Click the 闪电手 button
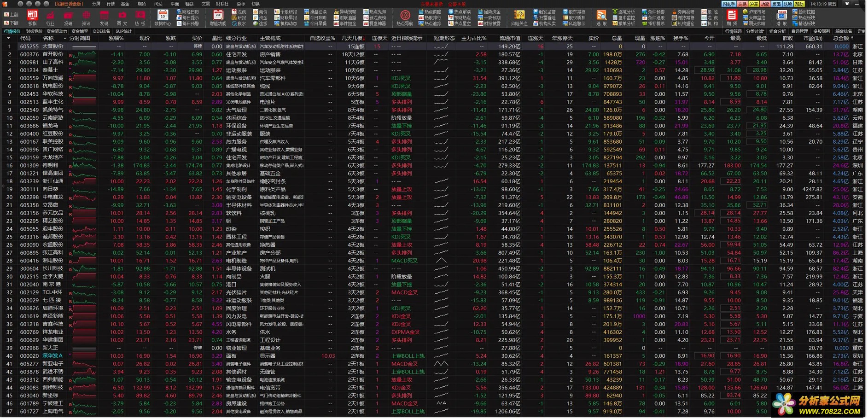Screen dimensions: 868x419 [728, 4]
